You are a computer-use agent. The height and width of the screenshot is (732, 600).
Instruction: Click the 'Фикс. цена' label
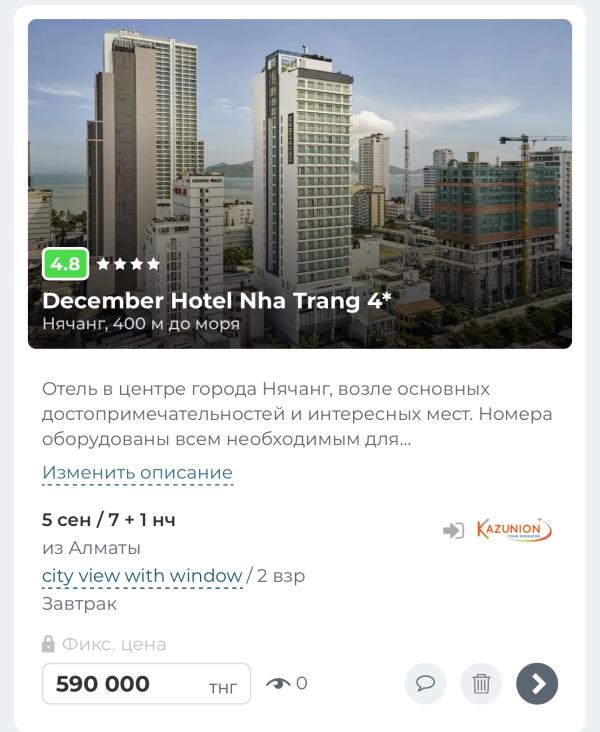[x=114, y=644]
